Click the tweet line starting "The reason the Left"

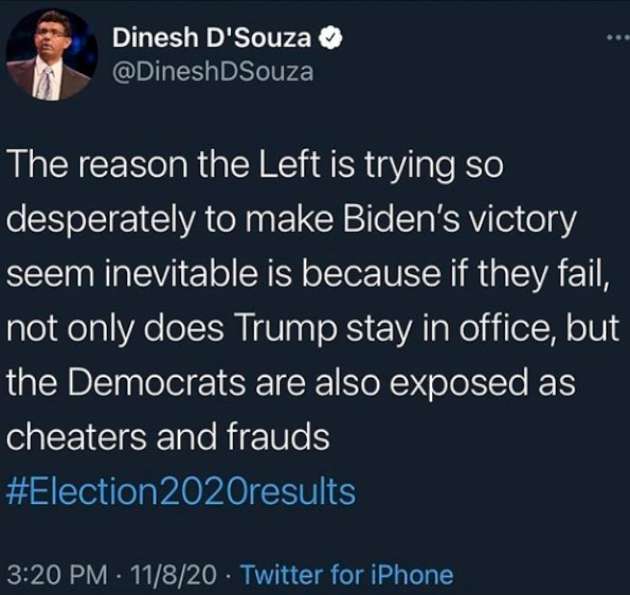click(x=255, y=166)
